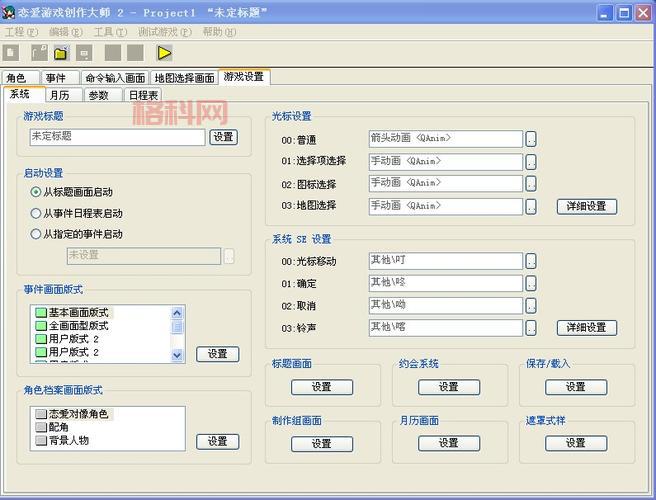This screenshot has height=500, width=656.
Task: Open the 工程 menu
Action: click(21, 32)
